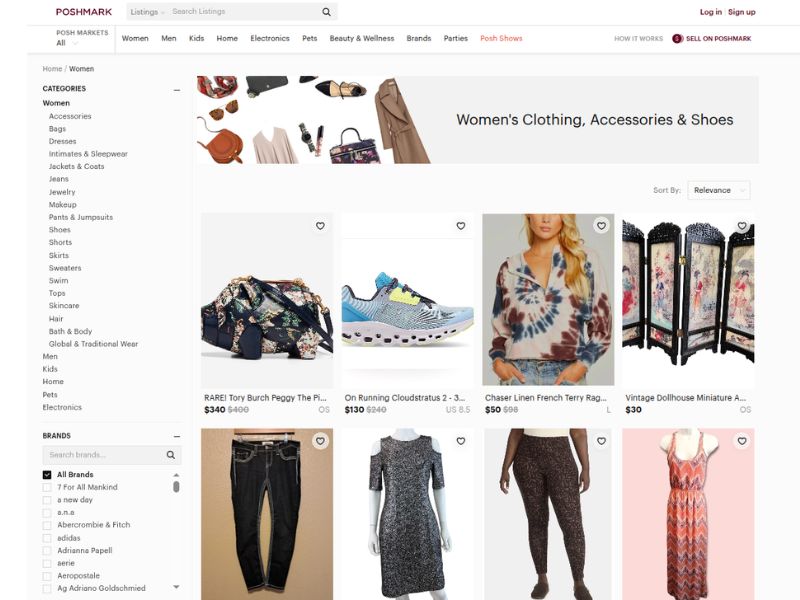Open the Men menu in navigation bar
Viewport: 800px width, 600px height.
point(169,38)
